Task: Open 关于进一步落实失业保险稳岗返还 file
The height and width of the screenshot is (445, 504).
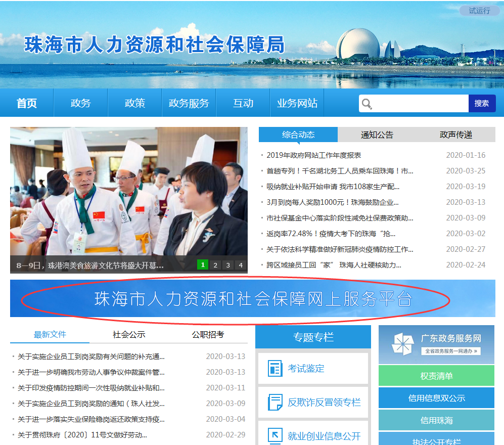Action: pos(91,419)
